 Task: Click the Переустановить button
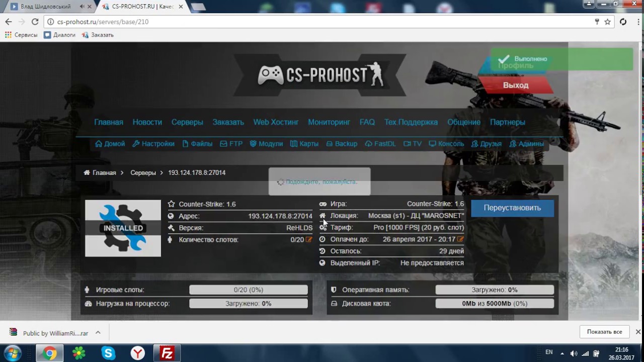click(512, 208)
